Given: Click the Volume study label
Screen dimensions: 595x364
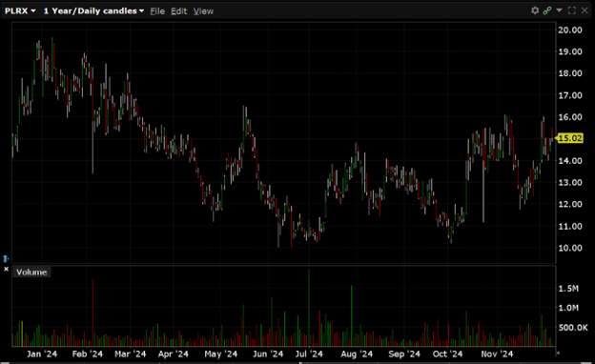Looking at the screenshot, I should pos(31,273).
